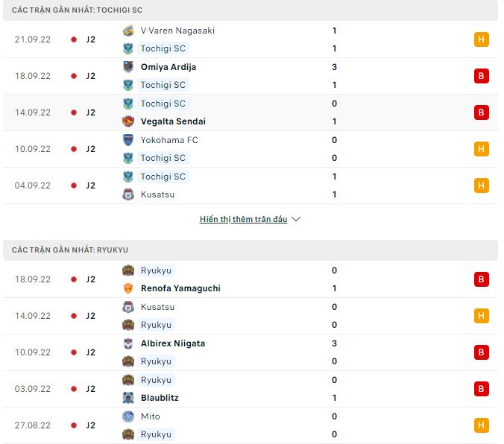Viewport: 504px width, 444px height.
Task: Click red B badge for Omiya Ardija match
Action: pyautogui.click(x=481, y=76)
